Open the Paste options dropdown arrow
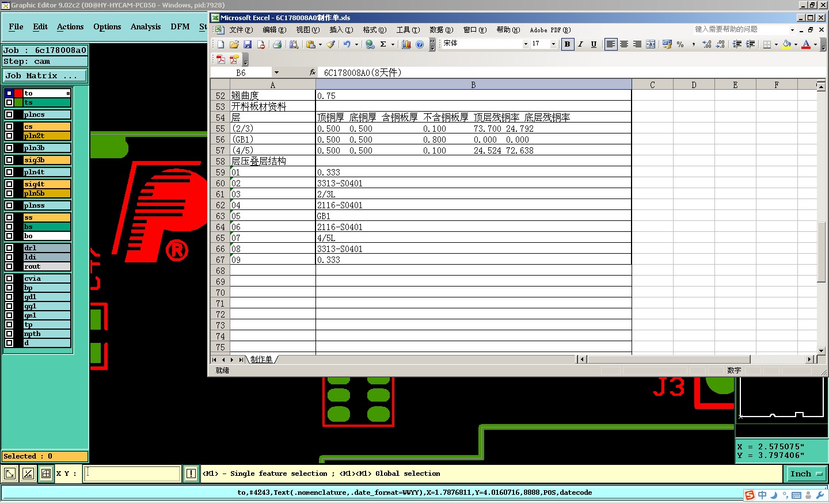The height and width of the screenshot is (504, 829). click(320, 44)
